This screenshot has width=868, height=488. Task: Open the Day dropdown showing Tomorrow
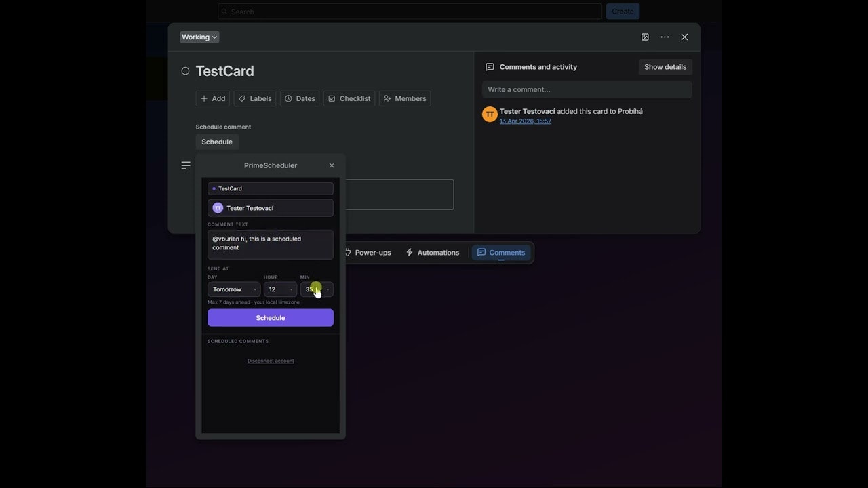(x=234, y=289)
